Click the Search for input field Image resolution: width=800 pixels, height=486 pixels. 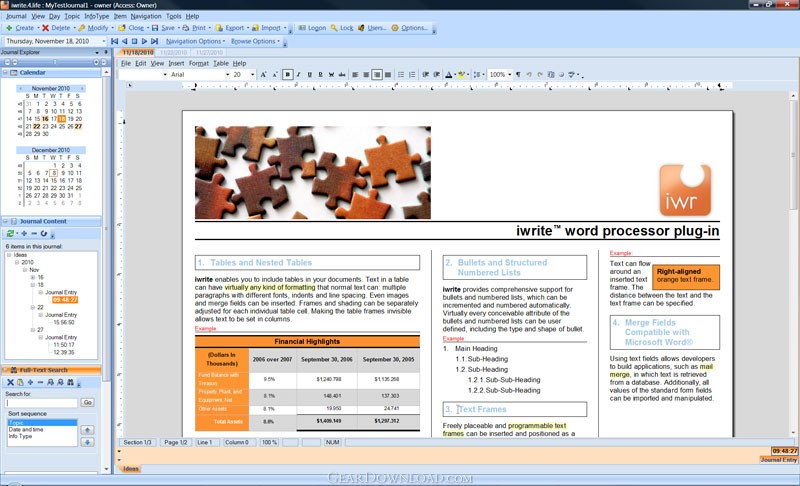(41, 403)
